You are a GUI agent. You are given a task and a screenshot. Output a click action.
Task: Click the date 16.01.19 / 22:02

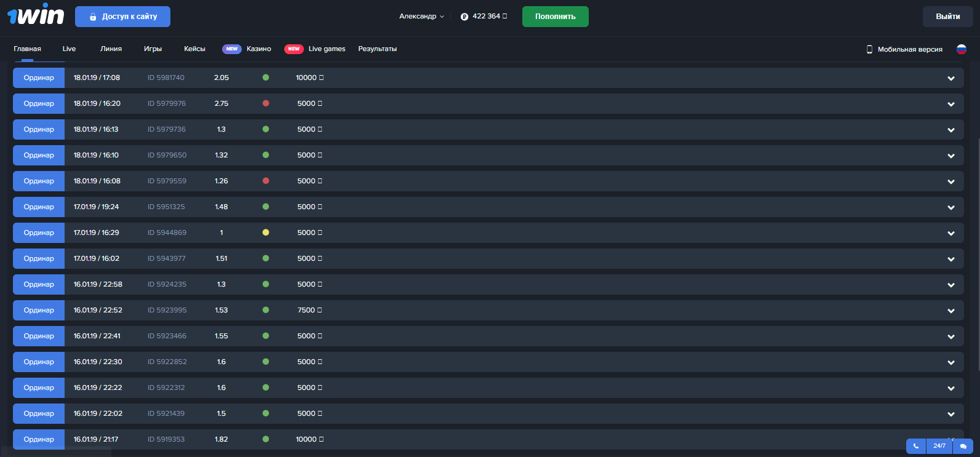98,413
